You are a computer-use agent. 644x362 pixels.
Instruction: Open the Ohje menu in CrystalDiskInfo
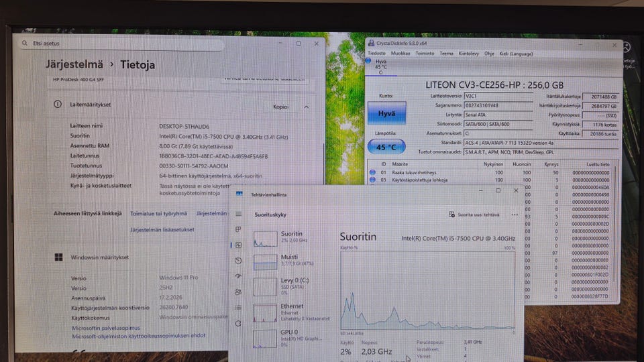[x=489, y=54]
